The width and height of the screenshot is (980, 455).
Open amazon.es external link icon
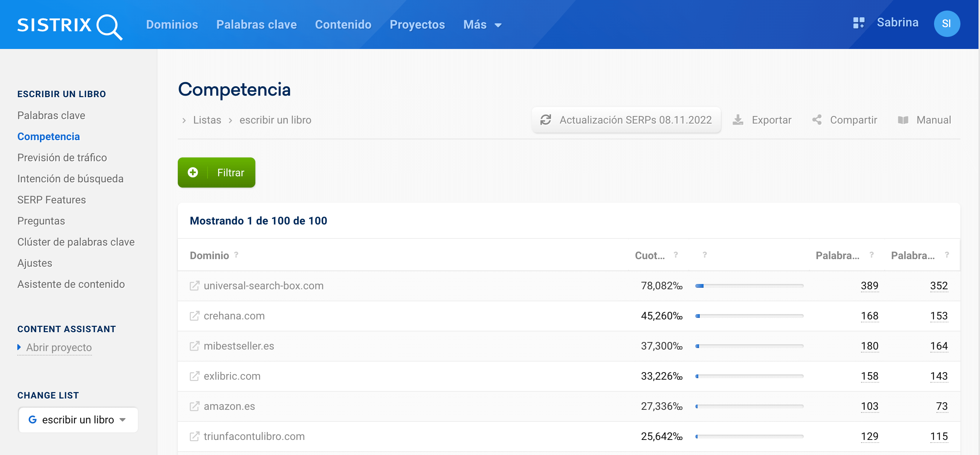[194, 406]
